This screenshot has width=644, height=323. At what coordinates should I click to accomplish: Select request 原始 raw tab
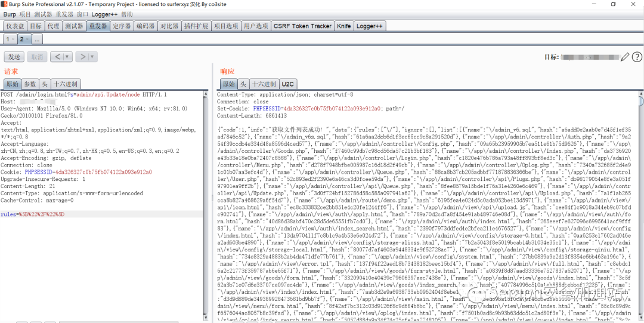click(13, 84)
